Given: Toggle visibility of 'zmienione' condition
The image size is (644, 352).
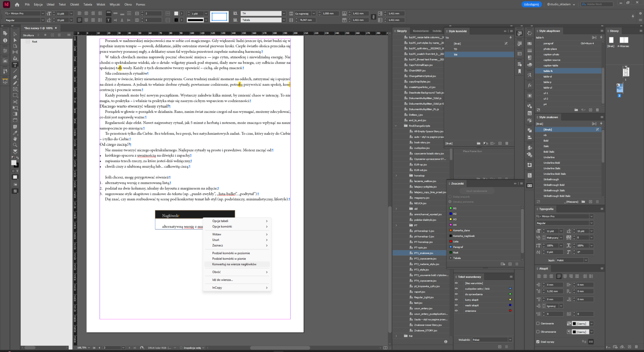Looking at the screenshot, I should click(456, 311).
